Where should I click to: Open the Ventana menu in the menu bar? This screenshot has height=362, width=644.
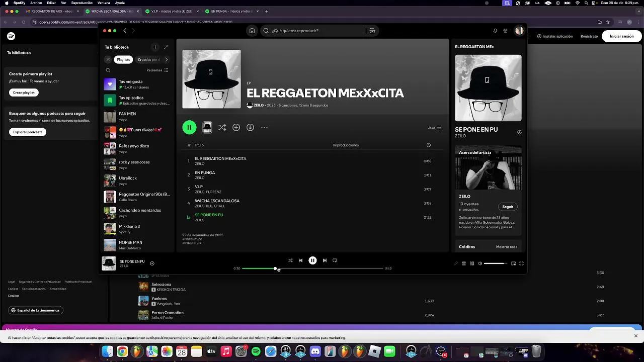(104, 3)
